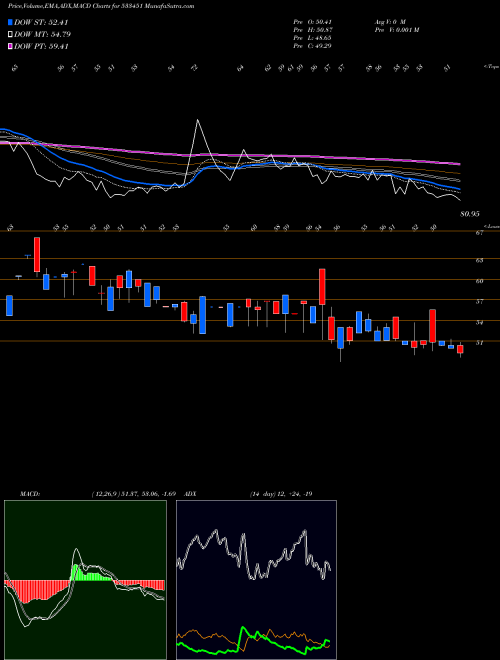Click the blue DOW ST legend swatch

click(10, 22)
